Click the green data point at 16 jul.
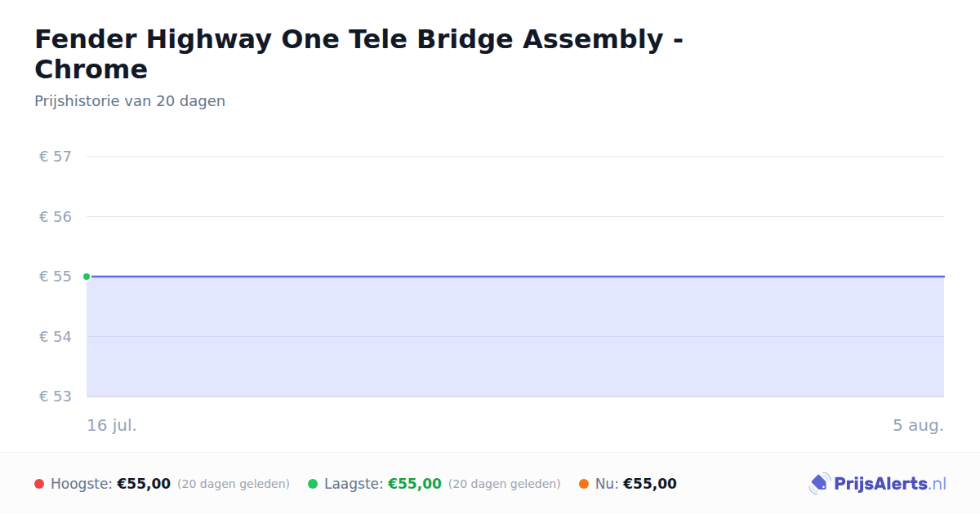Viewport: 980px width, 514px height. pyautogui.click(x=87, y=277)
